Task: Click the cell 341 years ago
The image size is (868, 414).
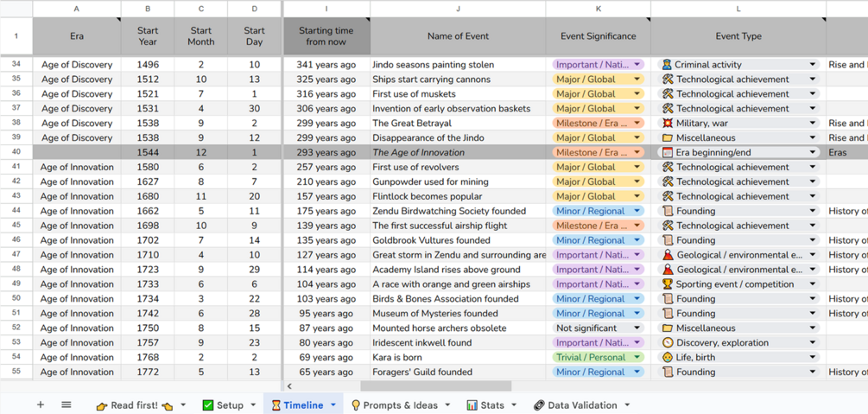Action: point(326,64)
